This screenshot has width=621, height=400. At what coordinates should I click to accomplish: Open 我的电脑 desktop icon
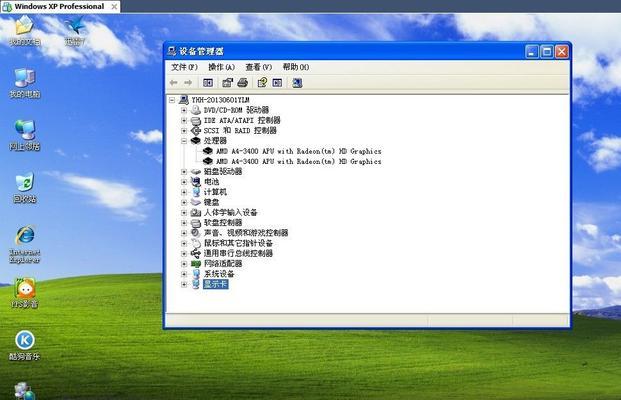click(x=25, y=83)
